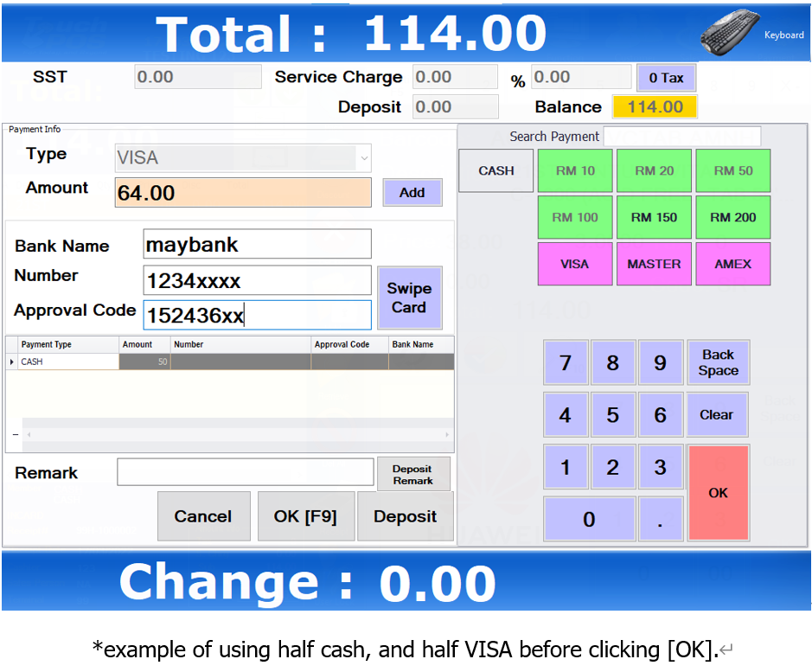Click the Swipe Card button
The width and height of the screenshot is (812, 672).
tap(409, 298)
